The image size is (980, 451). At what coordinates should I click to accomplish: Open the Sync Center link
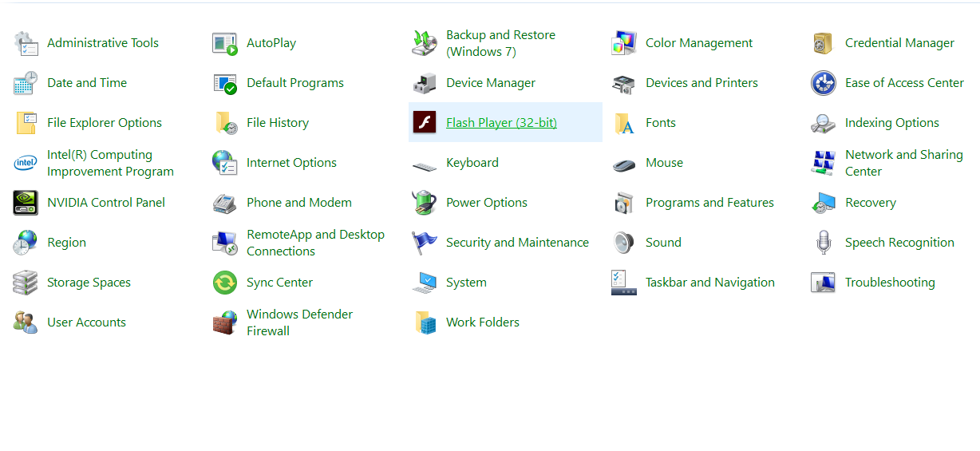pos(279,283)
